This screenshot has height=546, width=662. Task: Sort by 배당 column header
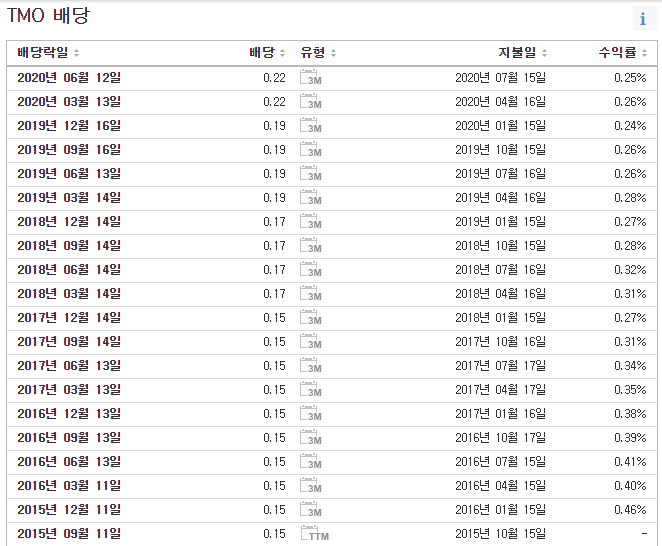(x=267, y=53)
